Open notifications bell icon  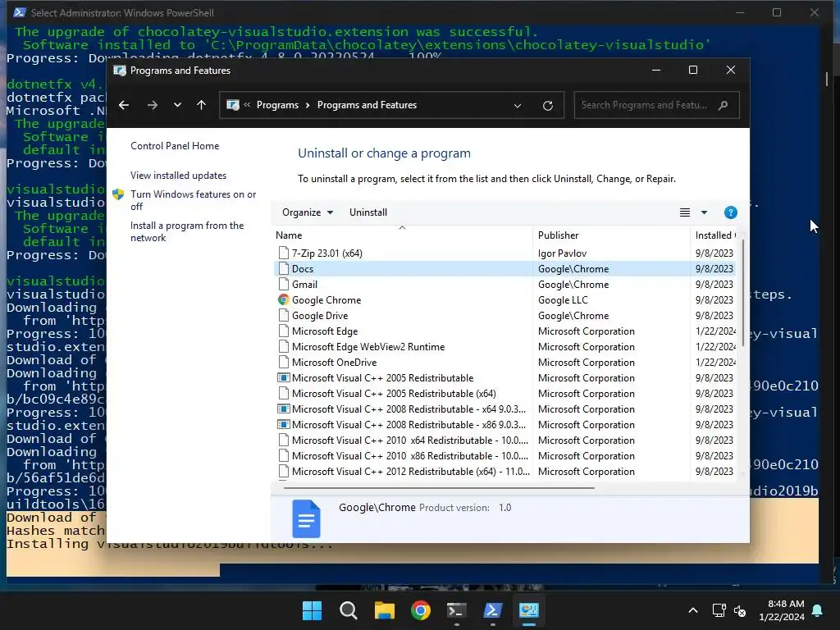(x=818, y=610)
